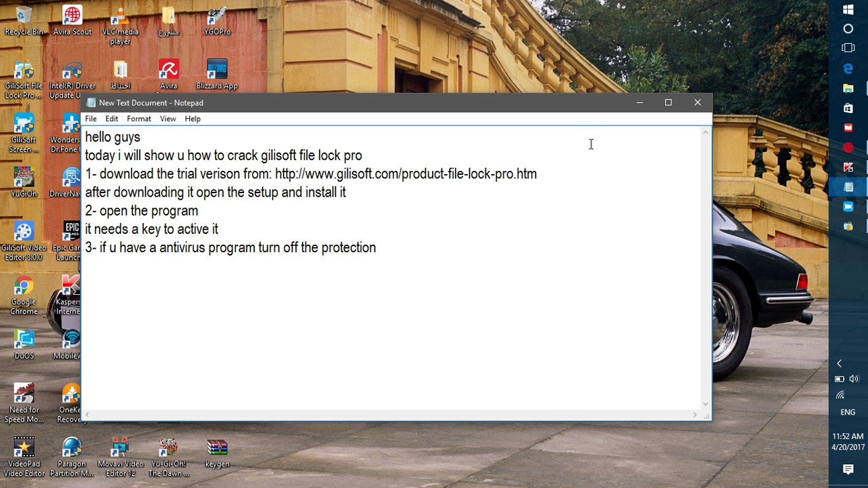Launch Avira Scout from the desktop

pos(73,20)
